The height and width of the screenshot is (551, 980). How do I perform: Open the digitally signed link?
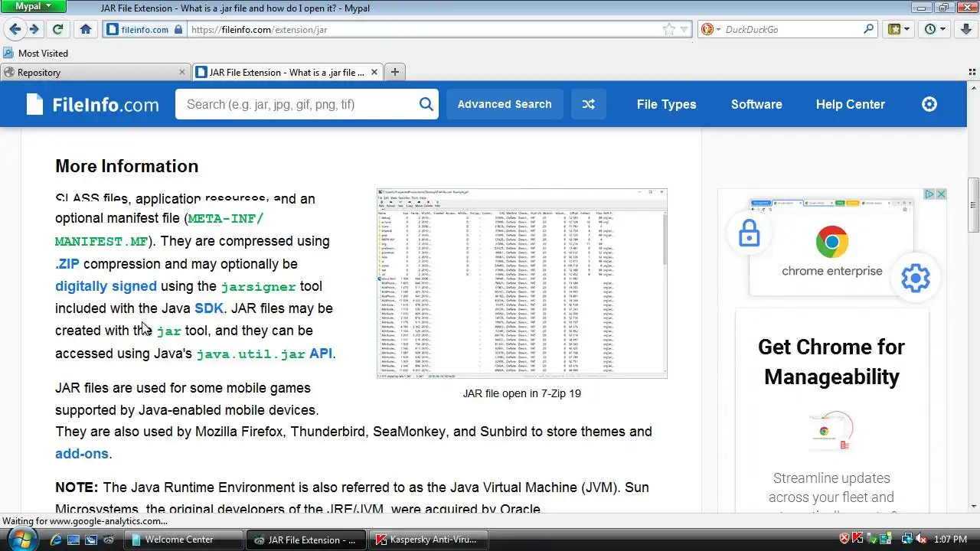pyautogui.click(x=106, y=286)
